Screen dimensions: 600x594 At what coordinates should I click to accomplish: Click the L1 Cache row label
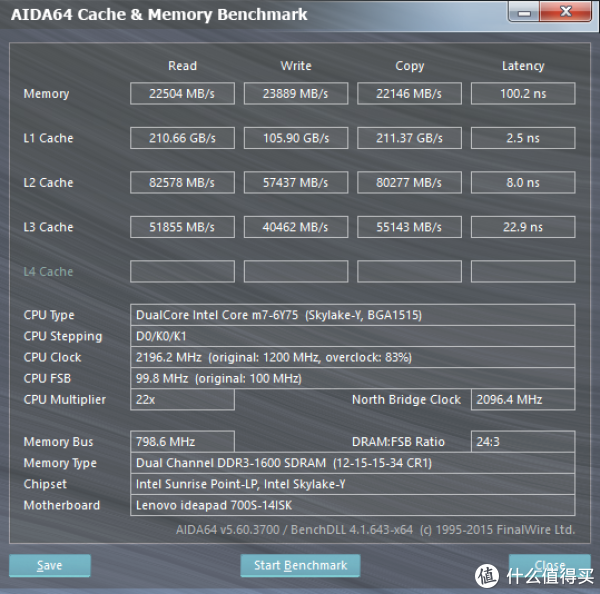pos(48,138)
